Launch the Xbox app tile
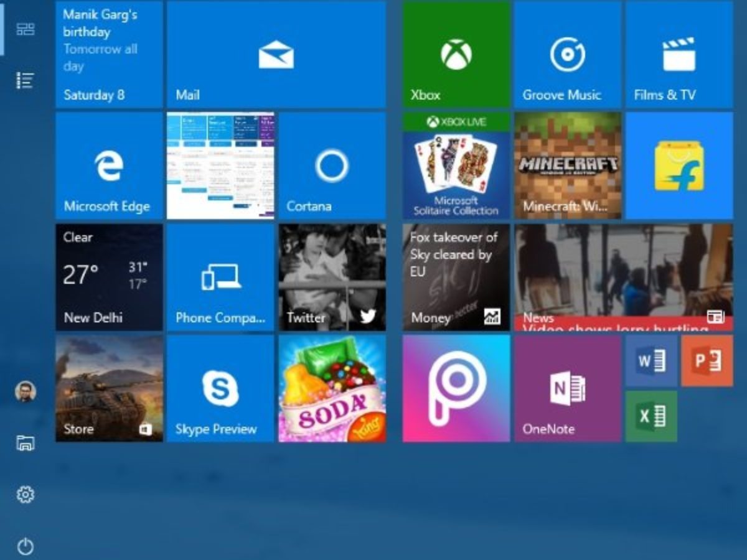Image resolution: width=747 pixels, height=560 pixels. click(x=456, y=55)
